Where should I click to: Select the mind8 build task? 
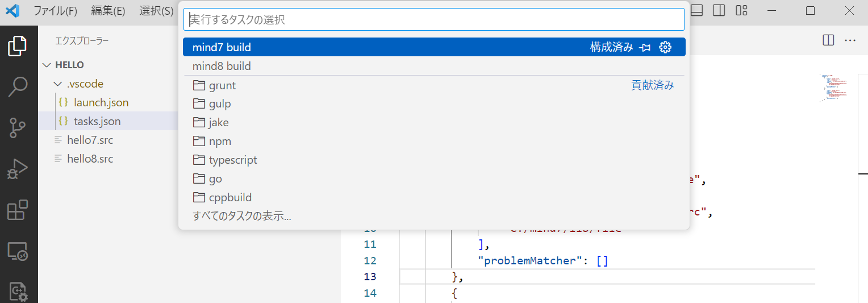434,66
